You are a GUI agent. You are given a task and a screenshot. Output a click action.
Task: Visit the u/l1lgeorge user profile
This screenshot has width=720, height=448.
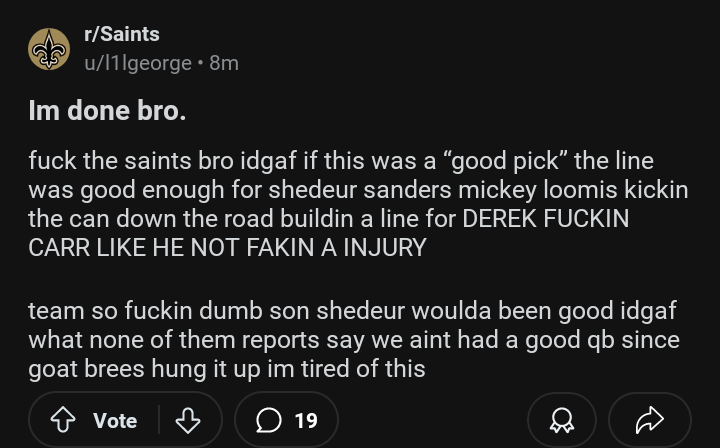pos(138,63)
